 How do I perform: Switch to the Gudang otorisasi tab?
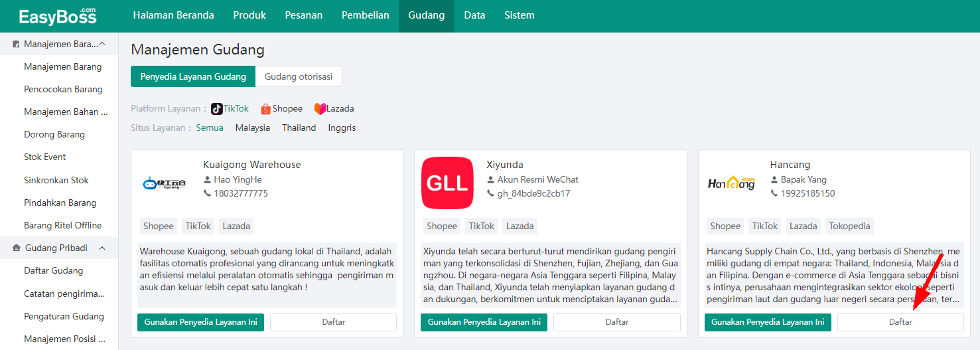point(299,76)
